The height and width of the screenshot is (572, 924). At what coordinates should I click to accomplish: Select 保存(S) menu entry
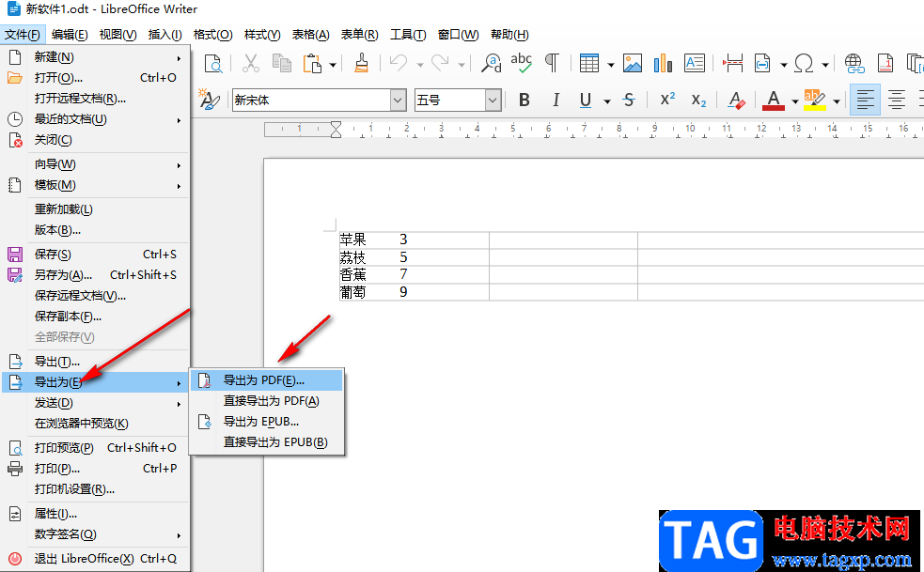click(96, 255)
